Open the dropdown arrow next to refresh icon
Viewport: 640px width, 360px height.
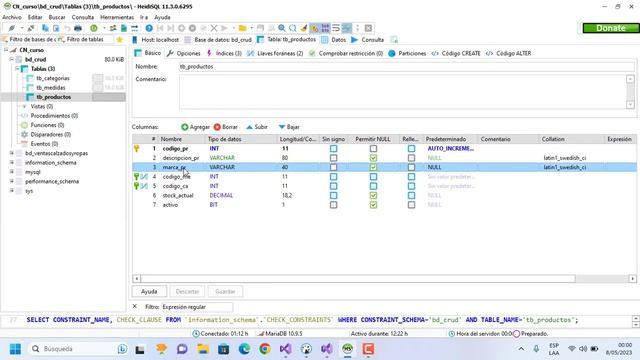point(104,28)
